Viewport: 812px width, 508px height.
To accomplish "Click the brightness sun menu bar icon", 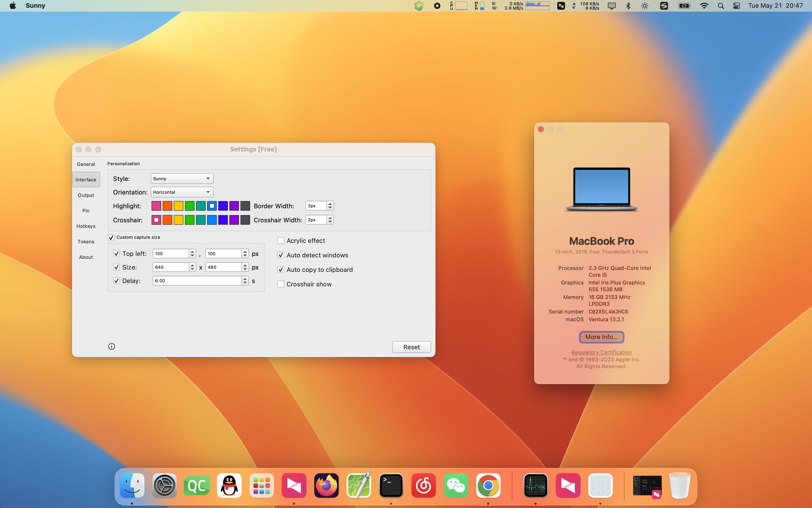I will tap(645, 6).
